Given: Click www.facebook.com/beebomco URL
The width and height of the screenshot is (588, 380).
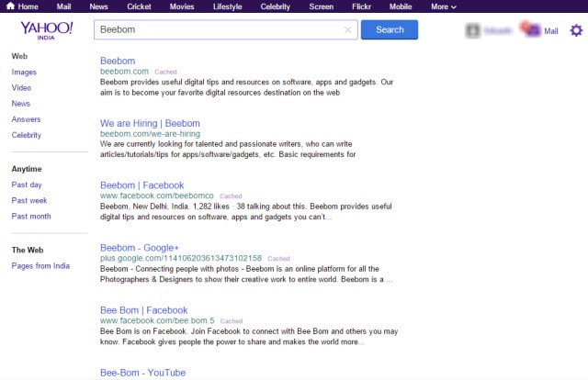Looking at the screenshot, I should (x=157, y=196).
